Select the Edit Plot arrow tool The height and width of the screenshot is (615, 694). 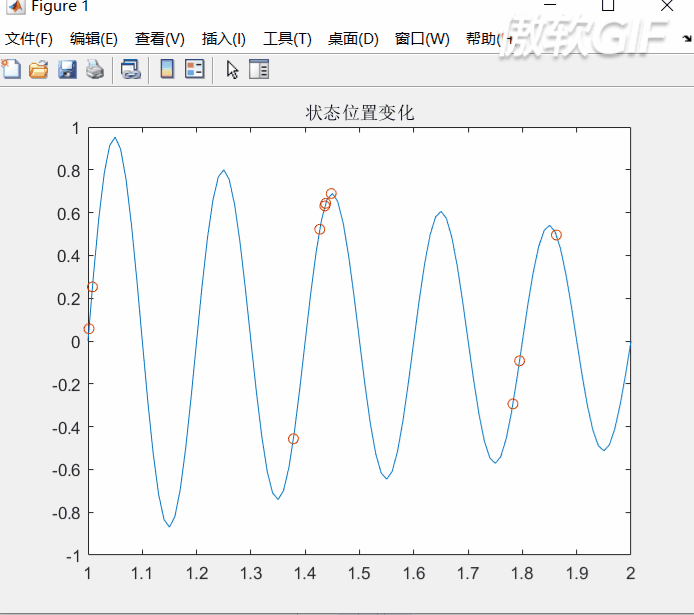pos(232,70)
